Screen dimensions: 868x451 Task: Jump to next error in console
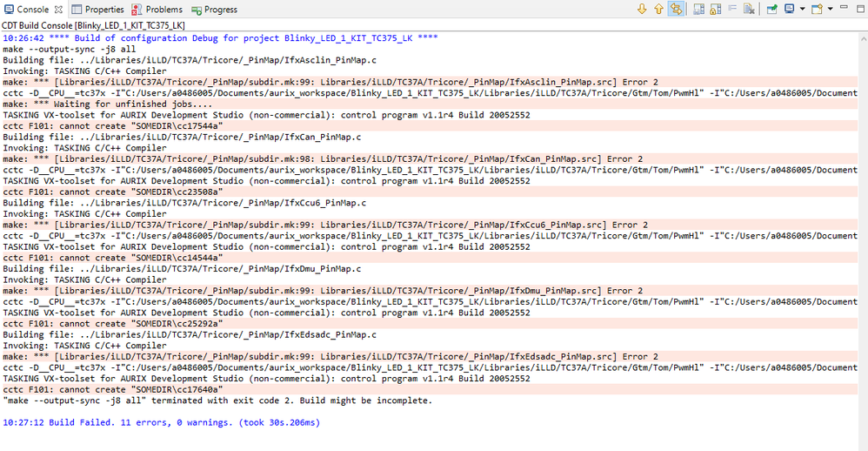[643, 10]
